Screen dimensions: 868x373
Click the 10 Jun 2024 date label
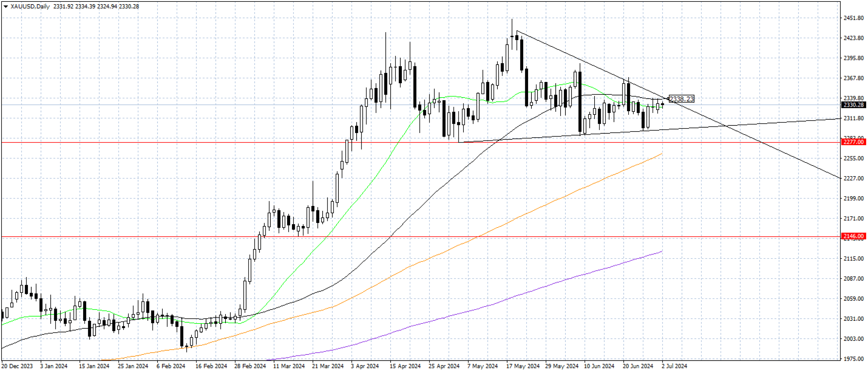click(599, 366)
